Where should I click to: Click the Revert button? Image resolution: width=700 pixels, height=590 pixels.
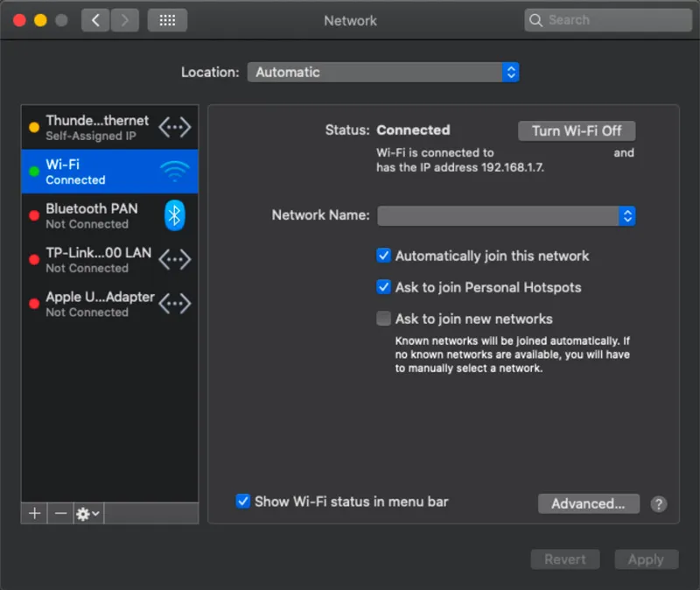tap(565, 559)
